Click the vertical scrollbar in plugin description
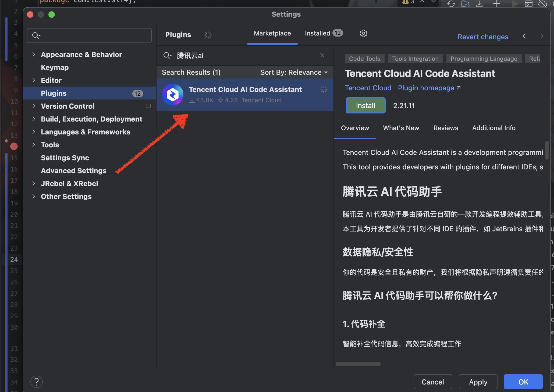Image resolution: width=554 pixels, height=392 pixels. click(x=547, y=150)
